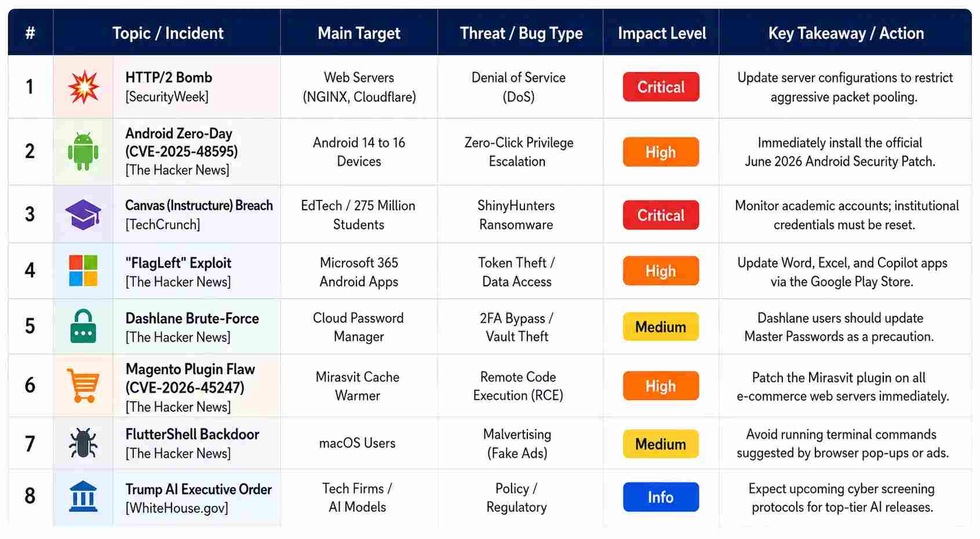Image resolution: width=980 pixels, height=539 pixels.
Task: Click the green Android robot icon
Action: (83, 151)
